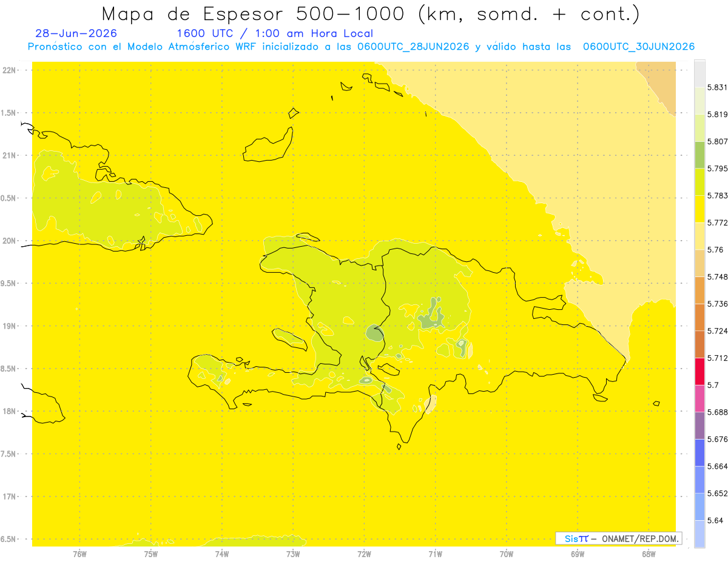Click the '17N' latitude label
Screen dimensions: 728x562
(x=10, y=497)
